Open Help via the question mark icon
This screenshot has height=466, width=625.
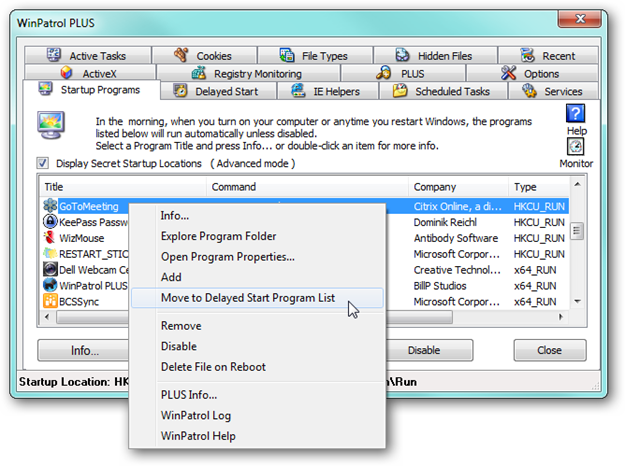point(576,113)
